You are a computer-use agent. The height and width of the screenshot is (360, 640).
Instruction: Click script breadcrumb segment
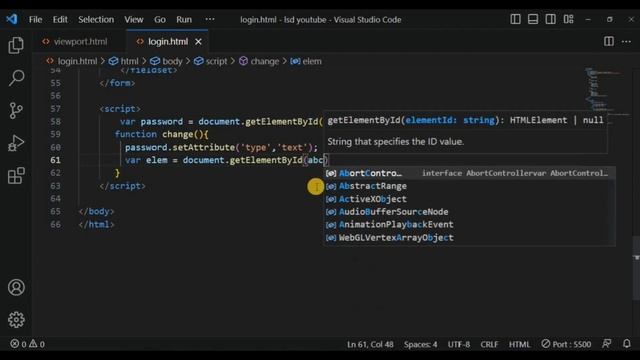[x=211, y=61]
